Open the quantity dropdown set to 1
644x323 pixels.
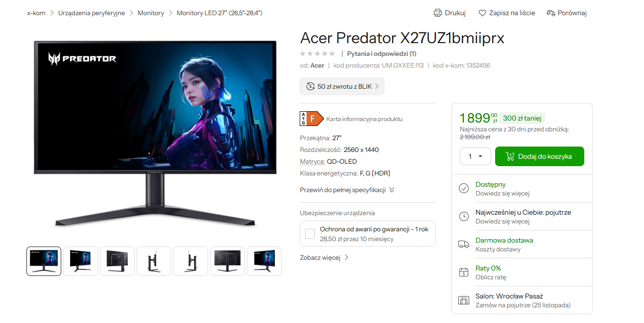[475, 156]
